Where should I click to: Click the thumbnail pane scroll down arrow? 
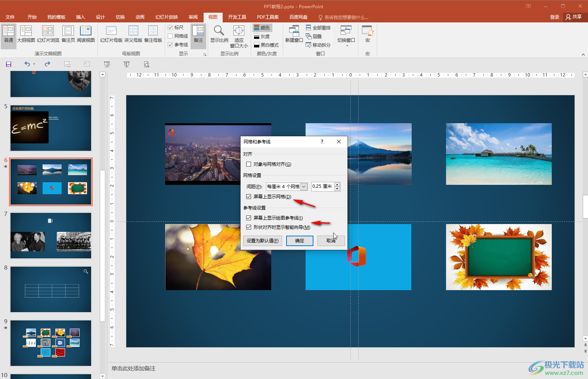[103, 376]
